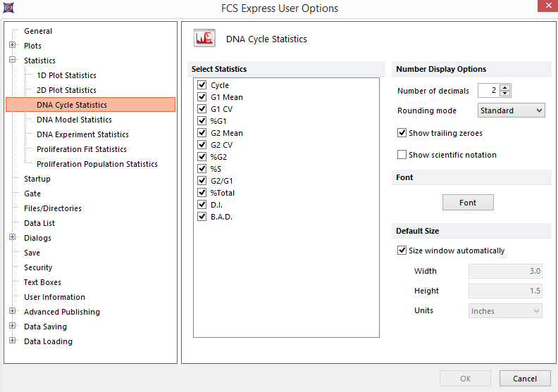Expand the Advanced Publishing node
558x392 pixels.
13,312
